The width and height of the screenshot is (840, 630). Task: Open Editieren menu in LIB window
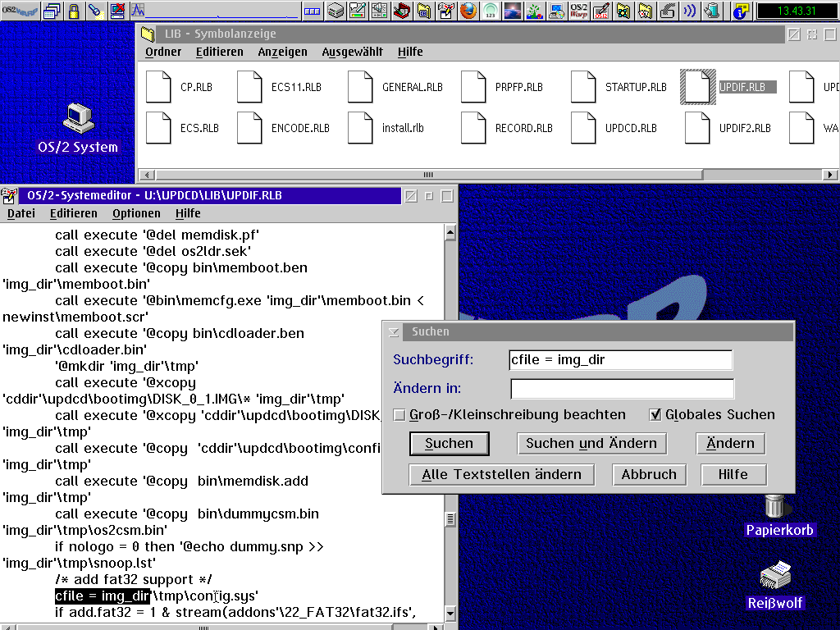[x=220, y=52]
